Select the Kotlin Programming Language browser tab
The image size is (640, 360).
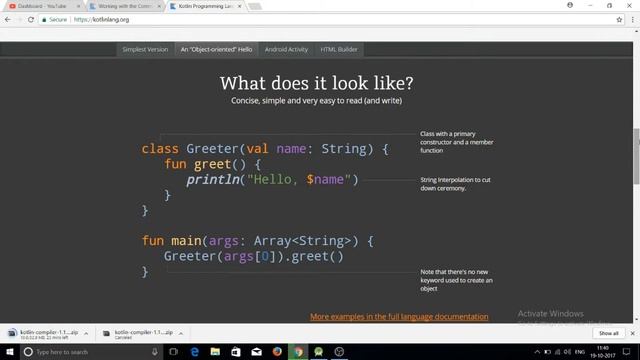(205, 6)
